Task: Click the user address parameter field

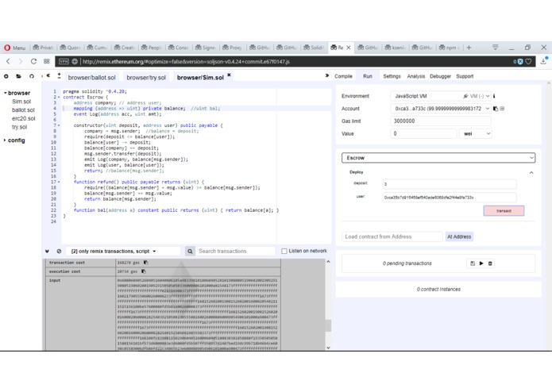Action: click(x=450, y=198)
